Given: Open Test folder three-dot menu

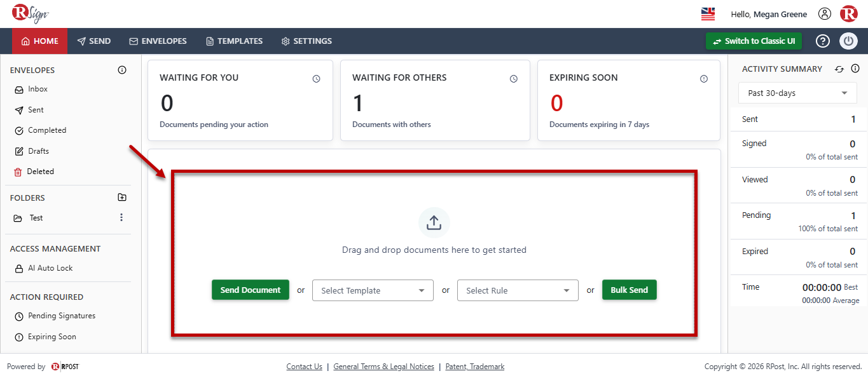Looking at the screenshot, I should tap(121, 218).
